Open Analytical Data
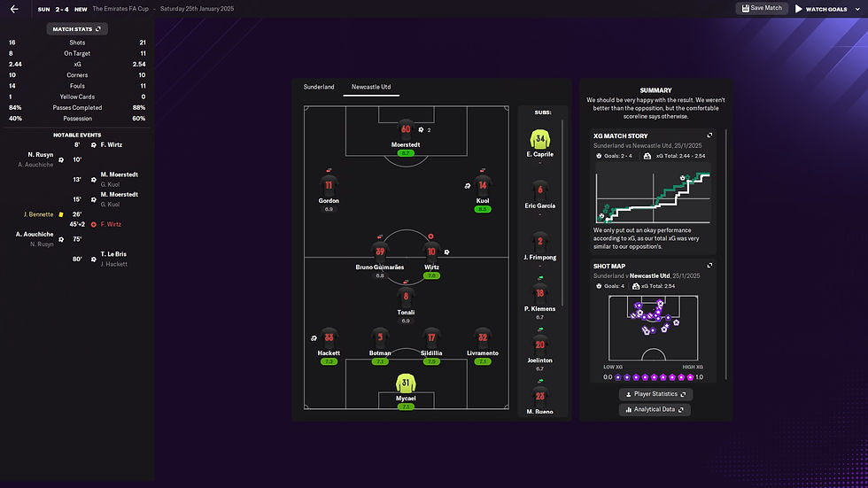The height and width of the screenshot is (488, 868). click(655, 409)
